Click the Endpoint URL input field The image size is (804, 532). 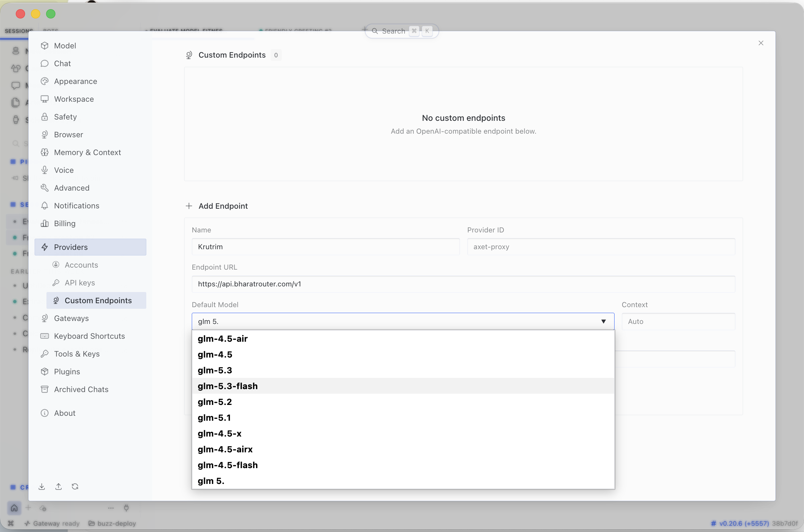click(464, 284)
